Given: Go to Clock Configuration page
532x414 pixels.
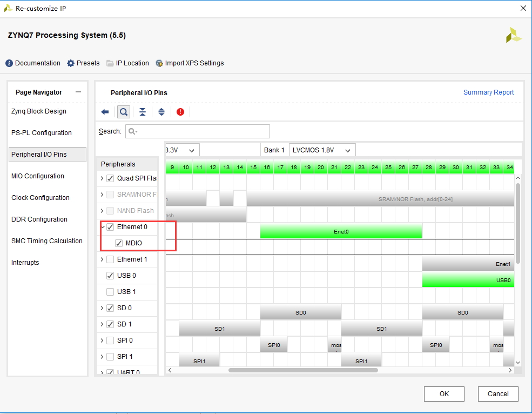Looking at the screenshot, I should coord(41,198).
